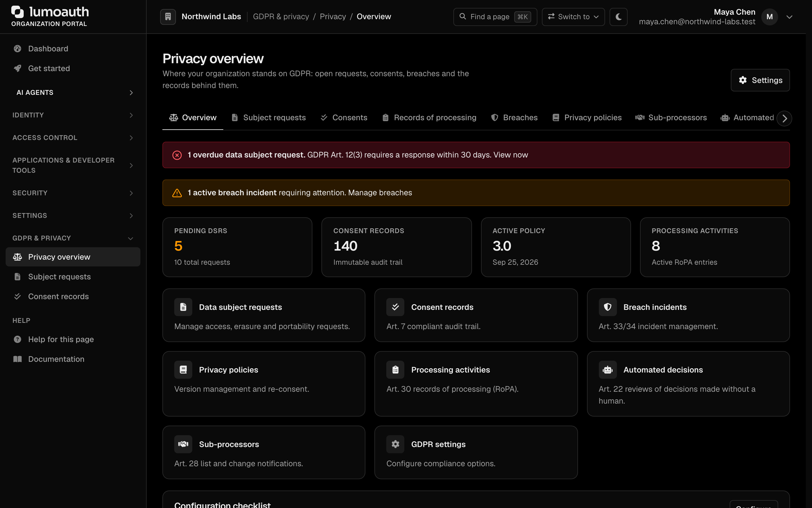Screen dimensions: 812x508
Task: Open the Breach incidents card title
Action: click(655, 307)
